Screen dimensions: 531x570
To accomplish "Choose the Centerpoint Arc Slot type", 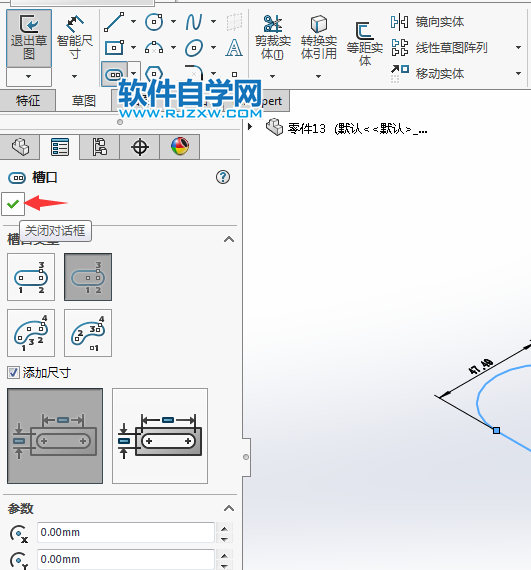I will (x=88, y=333).
